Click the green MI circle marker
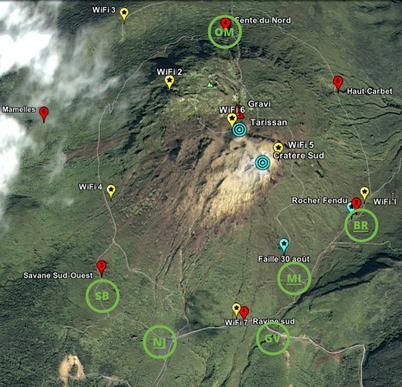Viewport: 402px width, 387px height. [294, 279]
